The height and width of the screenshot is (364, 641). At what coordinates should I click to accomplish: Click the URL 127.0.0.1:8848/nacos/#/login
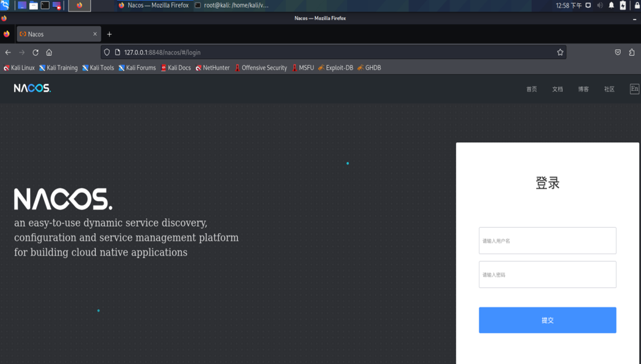point(162,53)
